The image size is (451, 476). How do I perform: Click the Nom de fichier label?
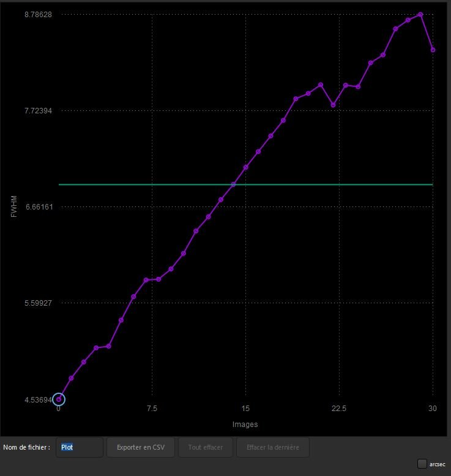[27, 447]
